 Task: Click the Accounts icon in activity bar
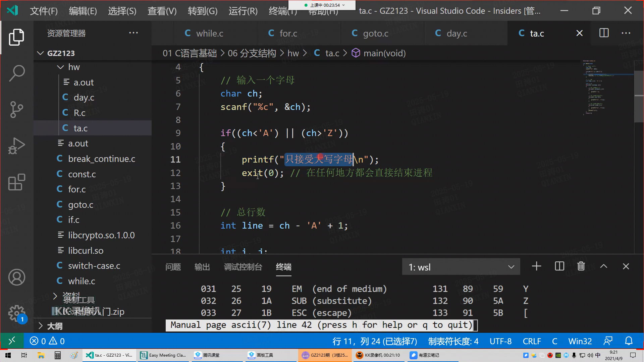(16, 278)
